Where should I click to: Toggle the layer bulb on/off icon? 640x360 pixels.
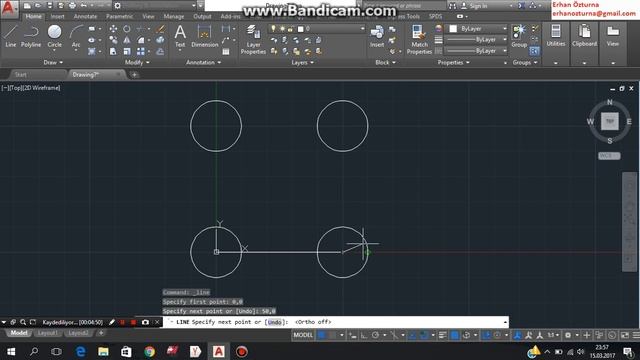pyautogui.click(x=273, y=29)
